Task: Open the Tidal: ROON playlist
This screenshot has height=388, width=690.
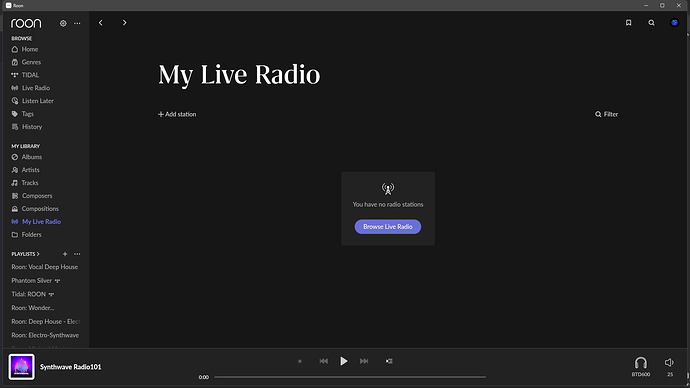Action: (x=33, y=294)
